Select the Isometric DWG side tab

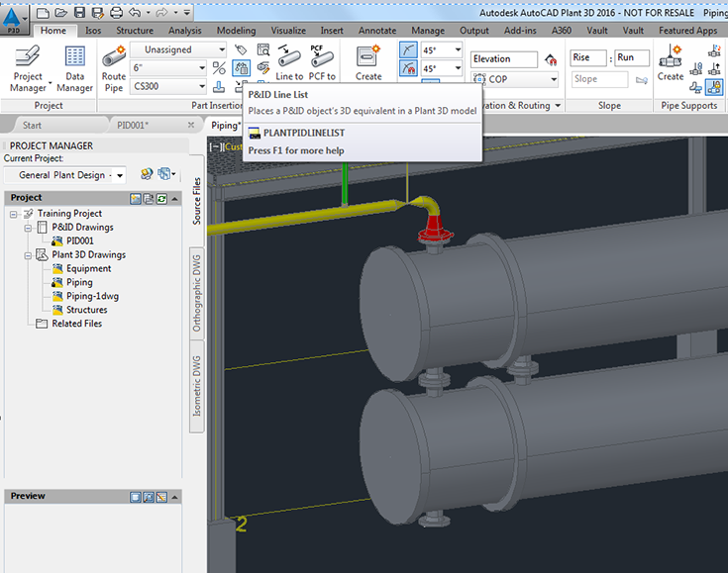[x=197, y=386]
